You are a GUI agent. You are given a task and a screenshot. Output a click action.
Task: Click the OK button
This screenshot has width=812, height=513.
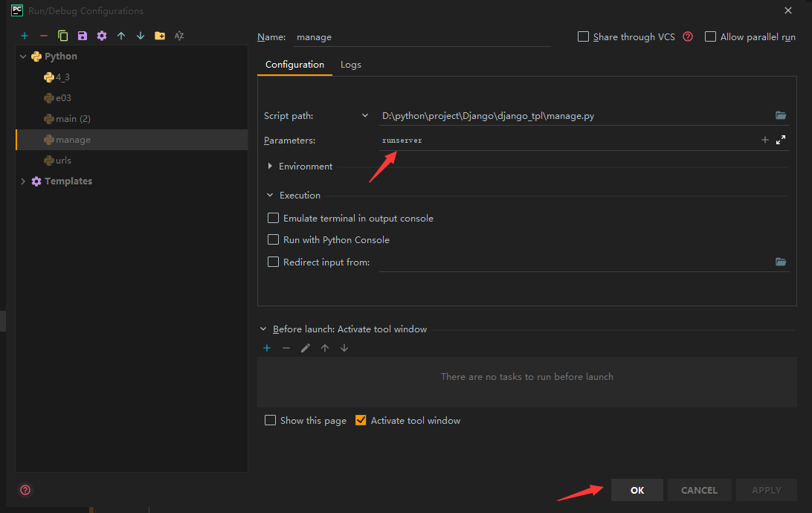click(x=637, y=490)
